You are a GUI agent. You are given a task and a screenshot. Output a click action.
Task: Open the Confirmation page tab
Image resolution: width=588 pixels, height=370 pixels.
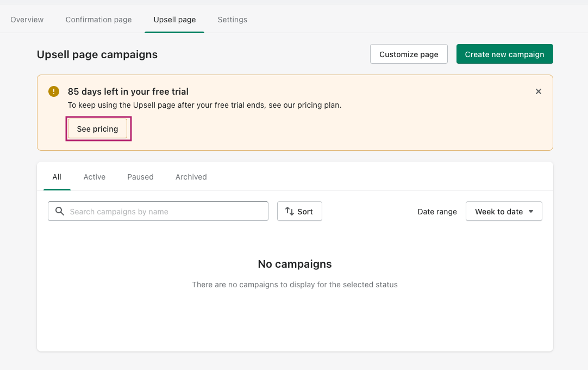coord(98,20)
